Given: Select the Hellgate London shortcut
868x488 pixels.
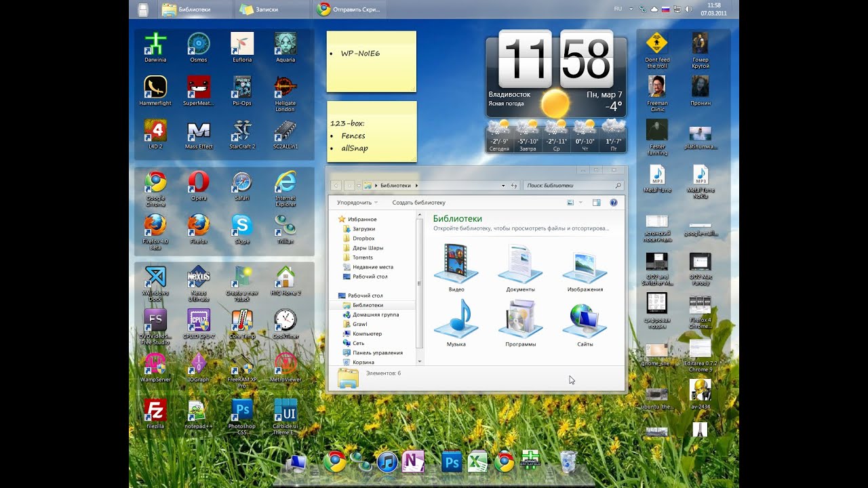Looking at the screenshot, I should (285, 94).
